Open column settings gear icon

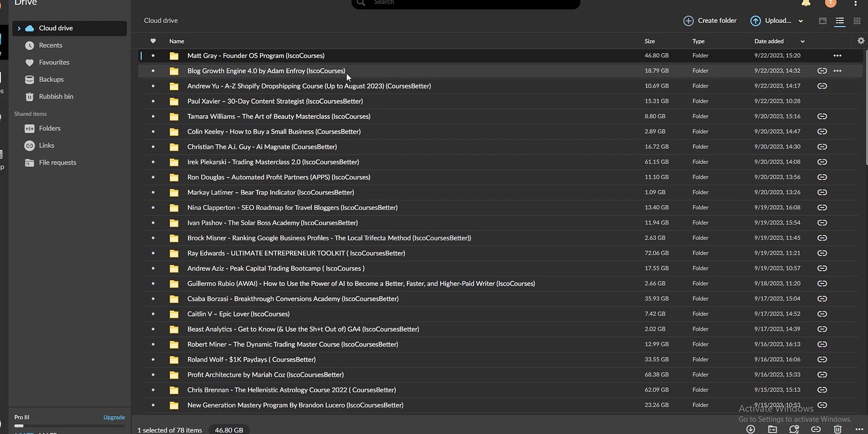click(x=861, y=41)
